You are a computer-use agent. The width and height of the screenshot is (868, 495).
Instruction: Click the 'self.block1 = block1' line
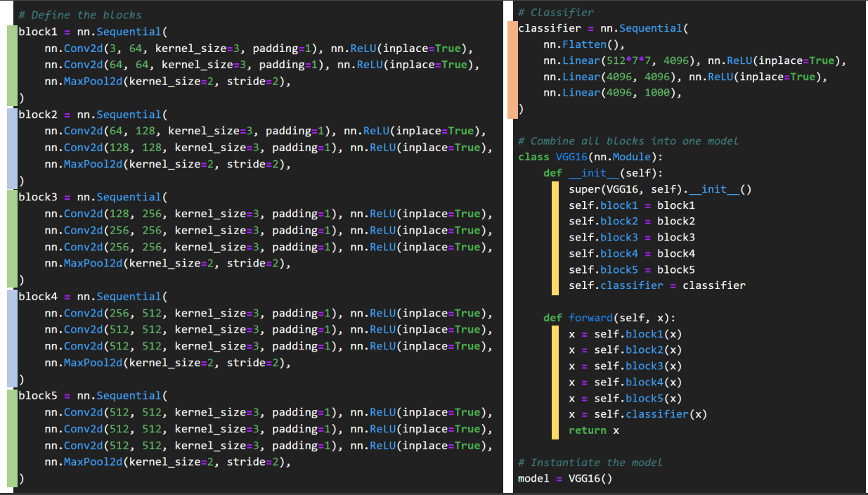(632, 205)
